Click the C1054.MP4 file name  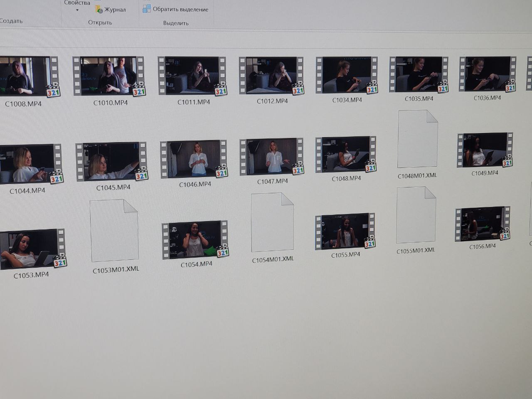click(x=197, y=264)
